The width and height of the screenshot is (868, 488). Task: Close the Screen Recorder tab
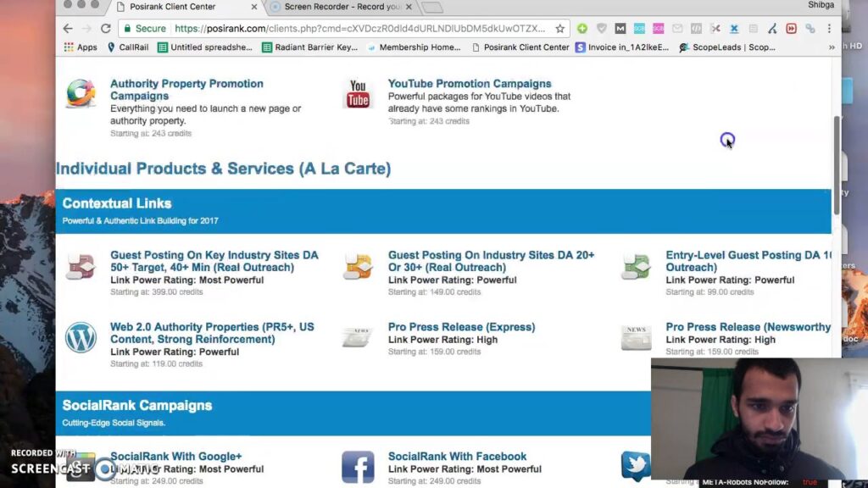[x=409, y=7]
